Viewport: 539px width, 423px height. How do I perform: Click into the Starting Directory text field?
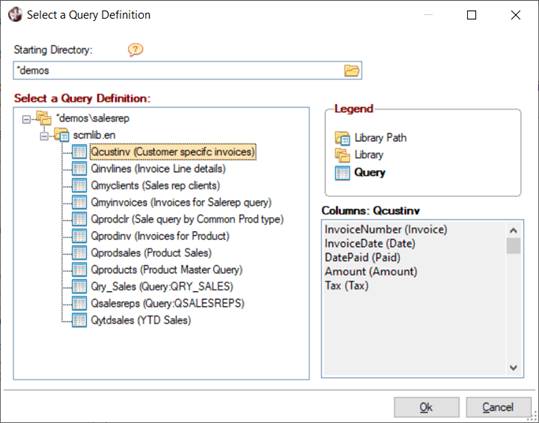tap(178, 71)
